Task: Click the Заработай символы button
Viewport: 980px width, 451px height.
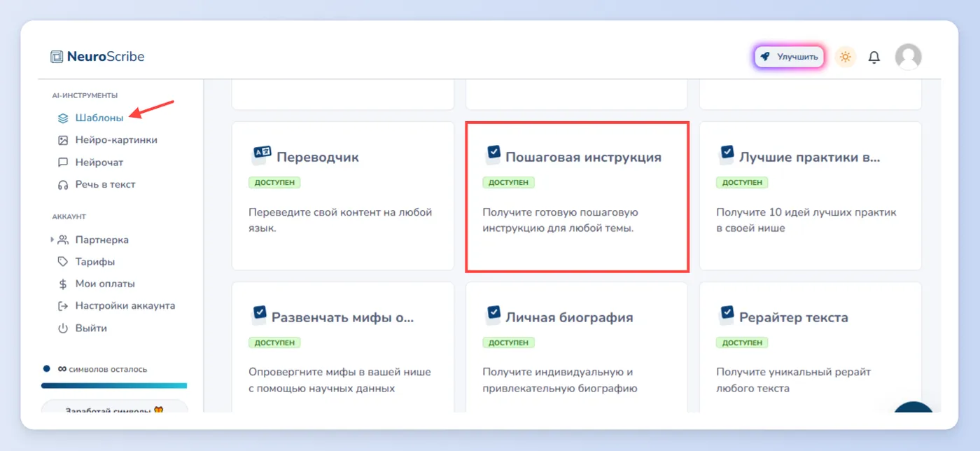Action: 114,406
